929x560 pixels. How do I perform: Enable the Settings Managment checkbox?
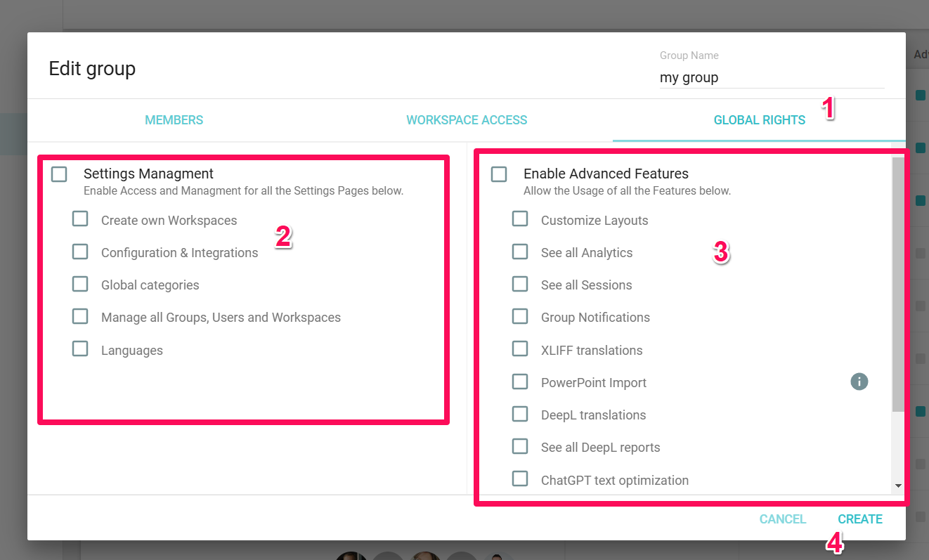59,174
